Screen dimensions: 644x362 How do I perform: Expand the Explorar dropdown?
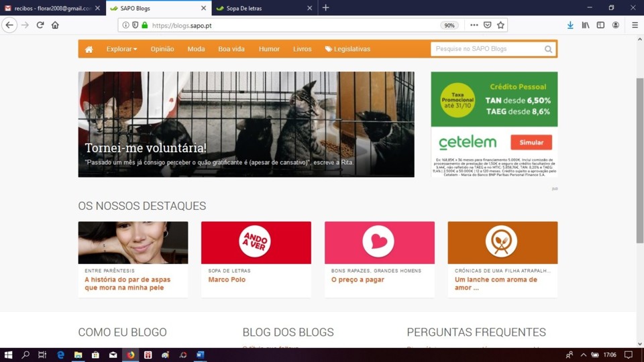click(x=121, y=49)
